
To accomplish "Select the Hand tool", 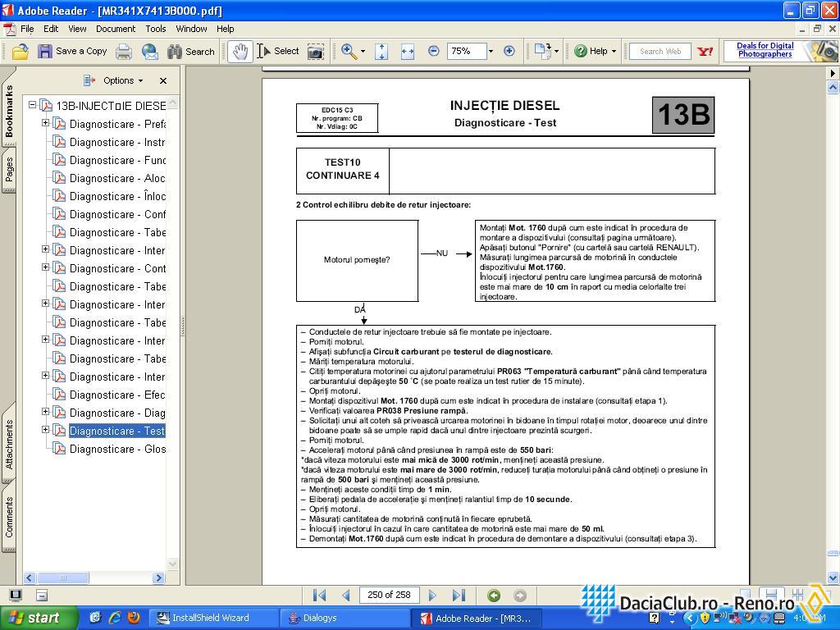I will [x=240, y=52].
